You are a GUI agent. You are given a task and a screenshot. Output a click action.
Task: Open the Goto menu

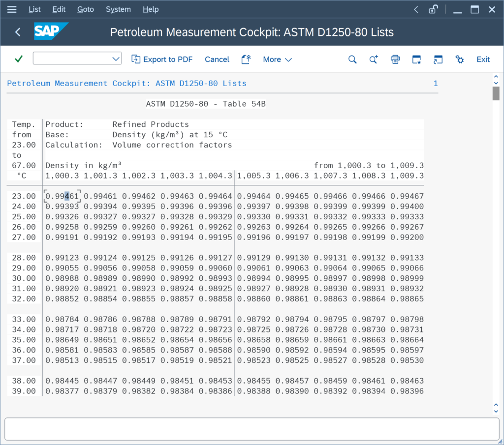pyautogui.click(x=86, y=9)
